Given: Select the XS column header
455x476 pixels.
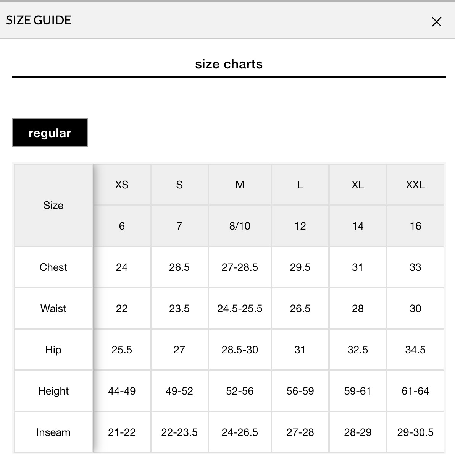Looking at the screenshot, I should (122, 185).
